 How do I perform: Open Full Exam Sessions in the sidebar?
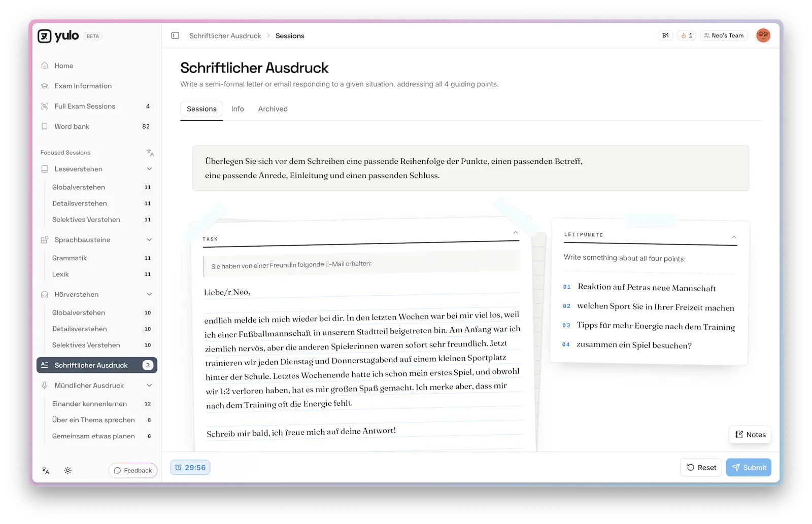pyautogui.click(x=97, y=106)
